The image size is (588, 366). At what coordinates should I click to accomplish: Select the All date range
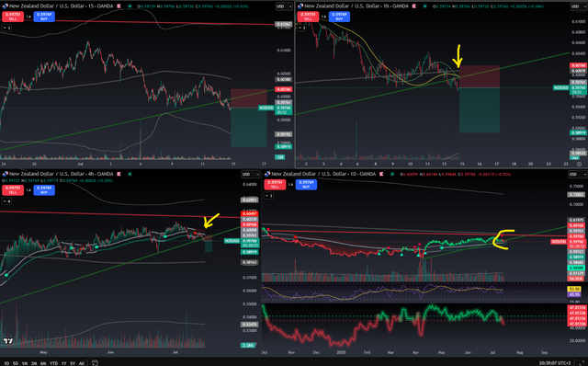click(82, 363)
